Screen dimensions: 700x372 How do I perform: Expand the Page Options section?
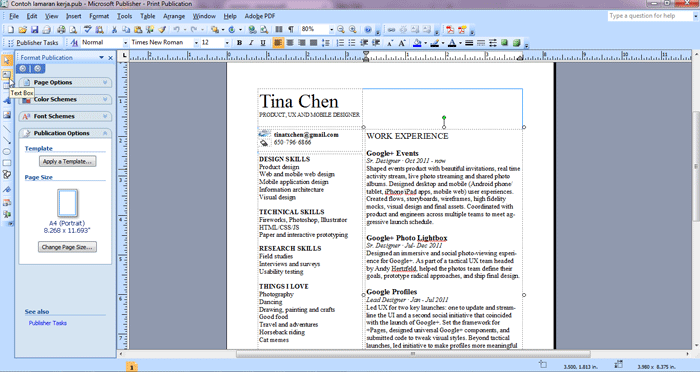(65, 83)
